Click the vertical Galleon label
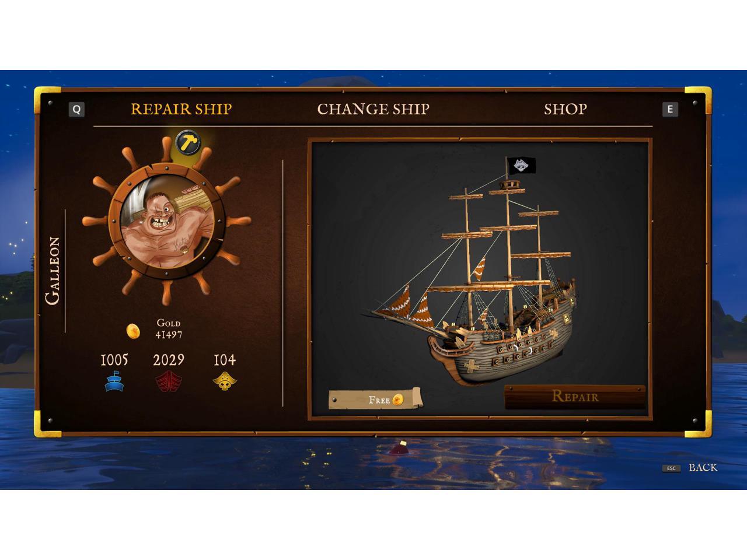747x560 pixels. pos(53,270)
